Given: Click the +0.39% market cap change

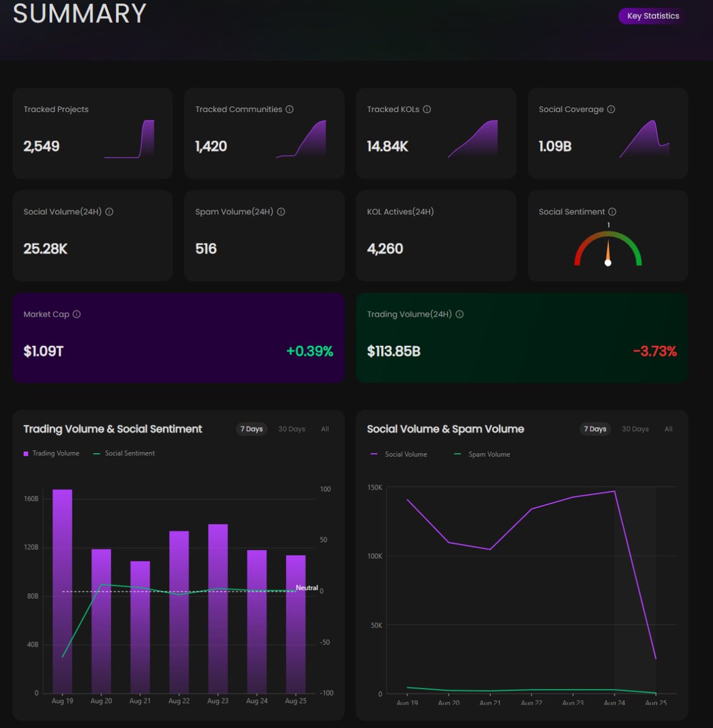Looking at the screenshot, I should pyautogui.click(x=309, y=351).
